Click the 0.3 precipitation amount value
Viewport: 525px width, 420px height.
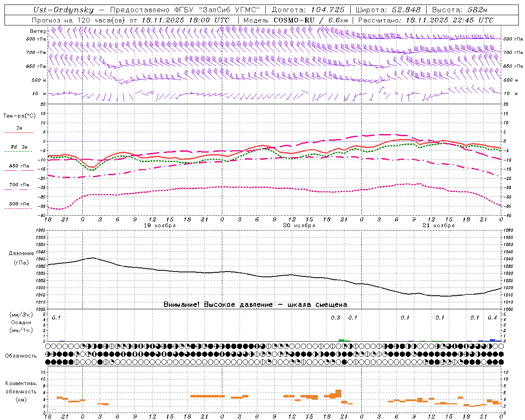point(336,318)
